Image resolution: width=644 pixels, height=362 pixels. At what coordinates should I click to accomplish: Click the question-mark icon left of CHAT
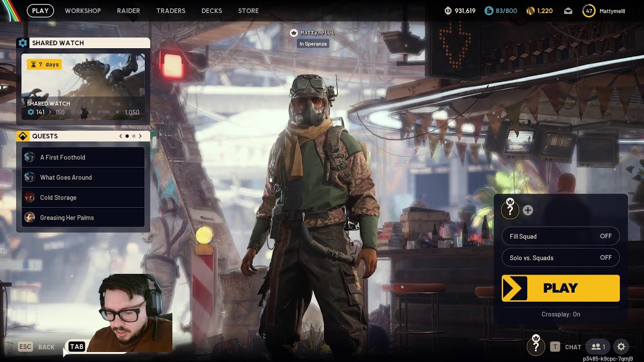coord(536,346)
